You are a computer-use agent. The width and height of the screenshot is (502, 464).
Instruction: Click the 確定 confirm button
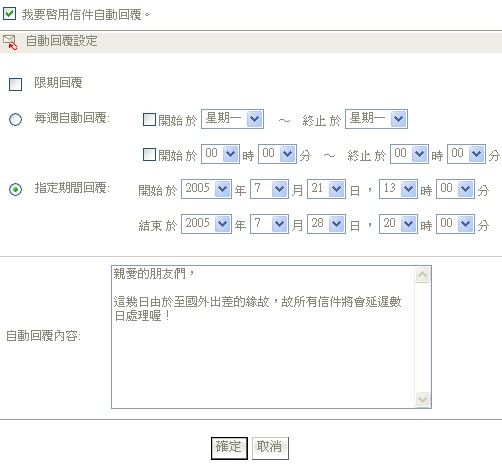[x=229, y=448]
